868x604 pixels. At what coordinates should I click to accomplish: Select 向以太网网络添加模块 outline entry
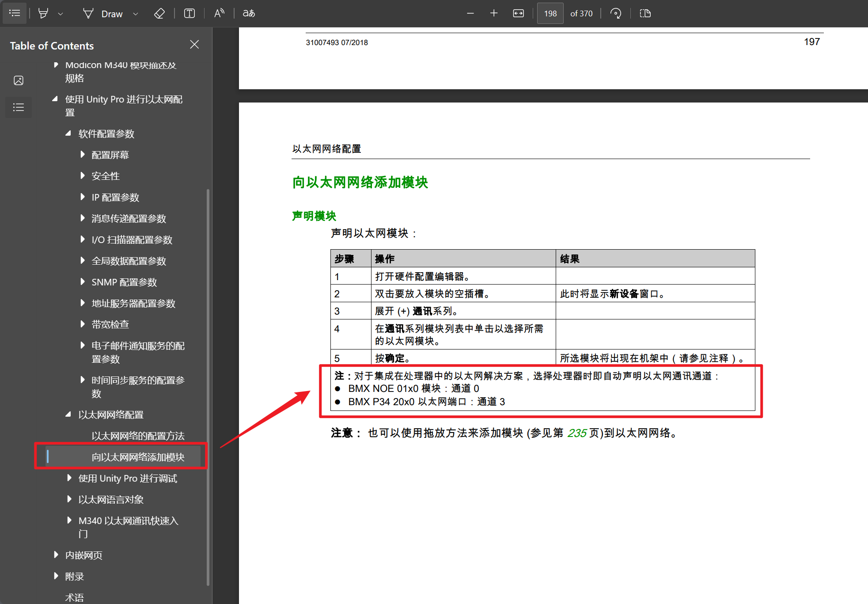138,457
